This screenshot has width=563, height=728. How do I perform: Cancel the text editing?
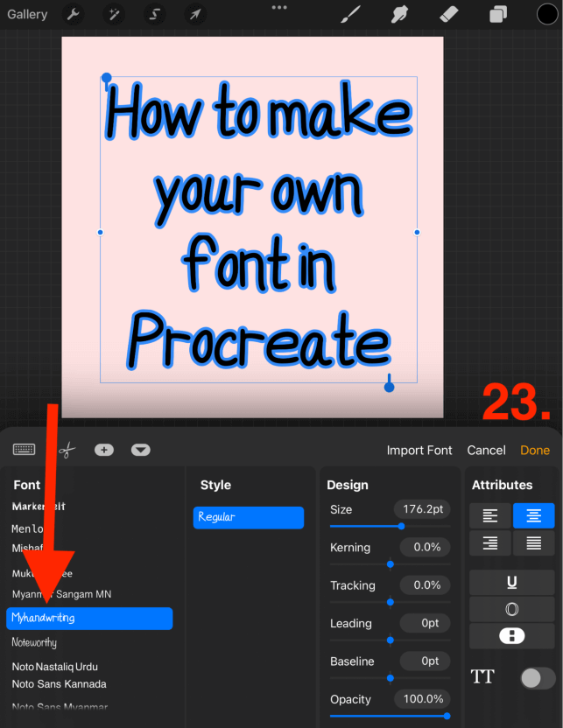pos(486,450)
